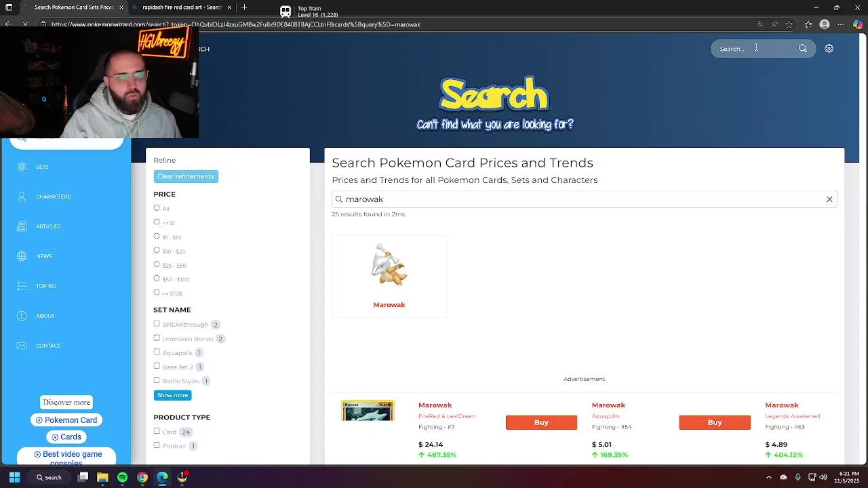Click the header search magnifier icon
The image size is (868, 488).
click(x=803, y=49)
